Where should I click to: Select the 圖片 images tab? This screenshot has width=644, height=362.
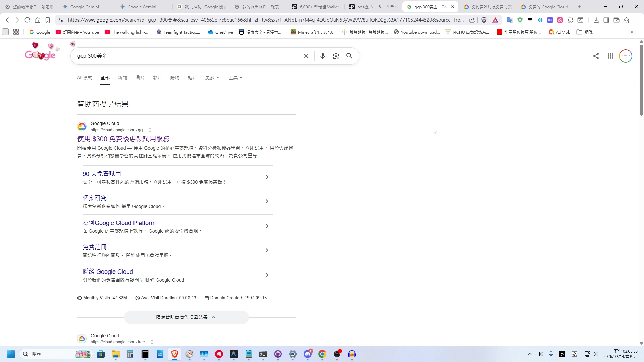140,78
